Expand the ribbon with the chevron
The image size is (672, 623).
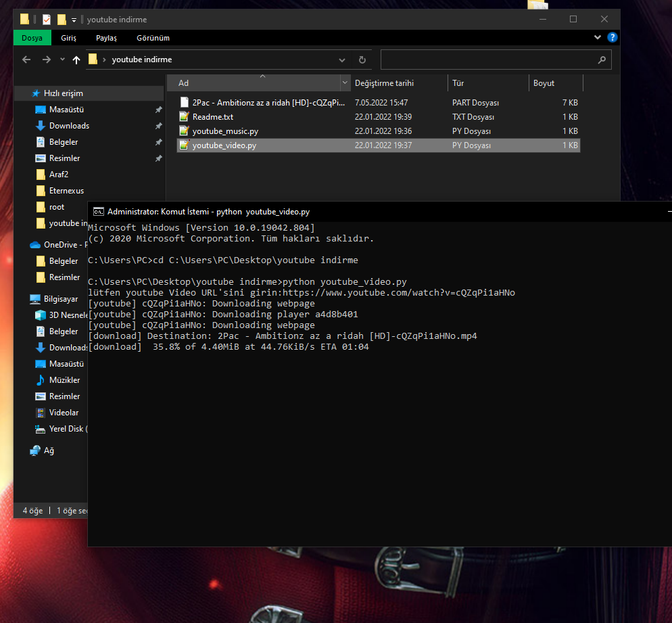[598, 37]
